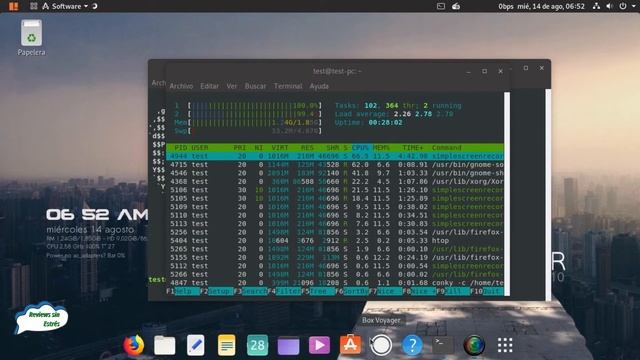This screenshot has width=640, height=360.
Task: Open the calendar icon showing 28
Action: (258, 345)
